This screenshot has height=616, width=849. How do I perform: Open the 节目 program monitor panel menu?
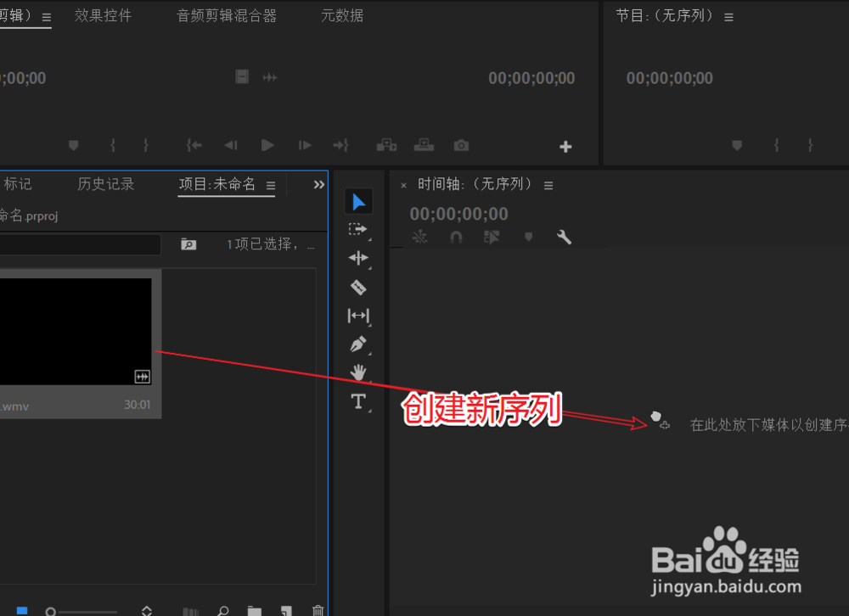pyautogui.click(x=728, y=15)
